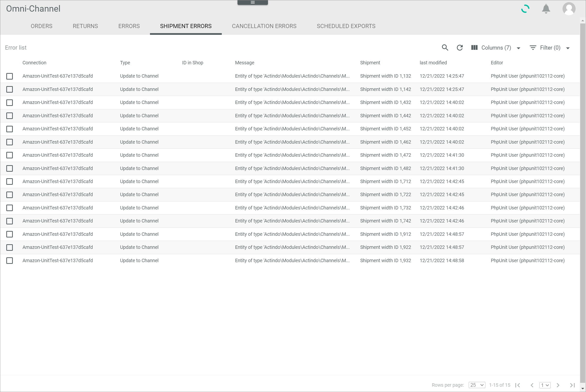This screenshot has height=392, width=586.
Task: Sort by the last modified header
Action: (x=433, y=63)
